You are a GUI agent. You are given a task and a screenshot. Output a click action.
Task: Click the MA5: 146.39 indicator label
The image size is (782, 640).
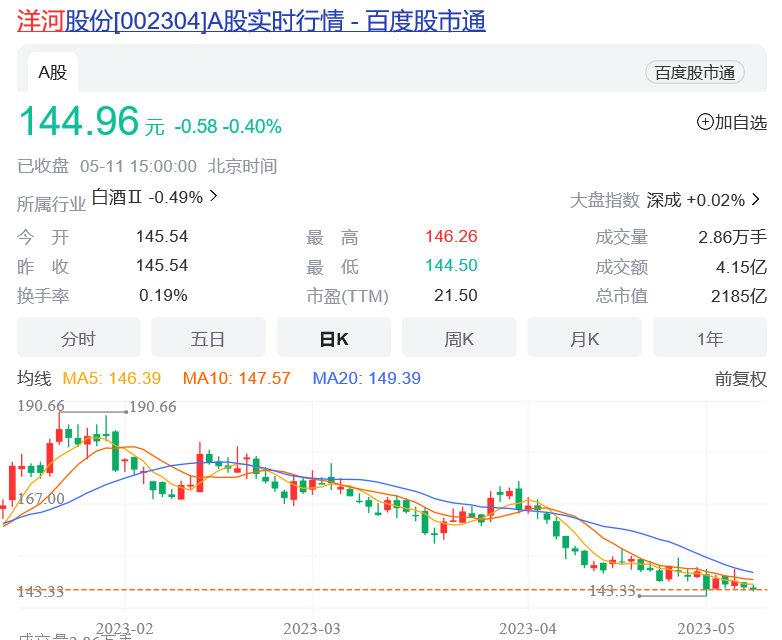pos(112,378)
